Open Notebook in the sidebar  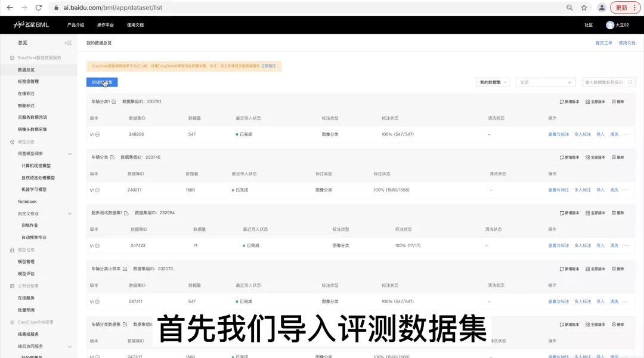27,202
